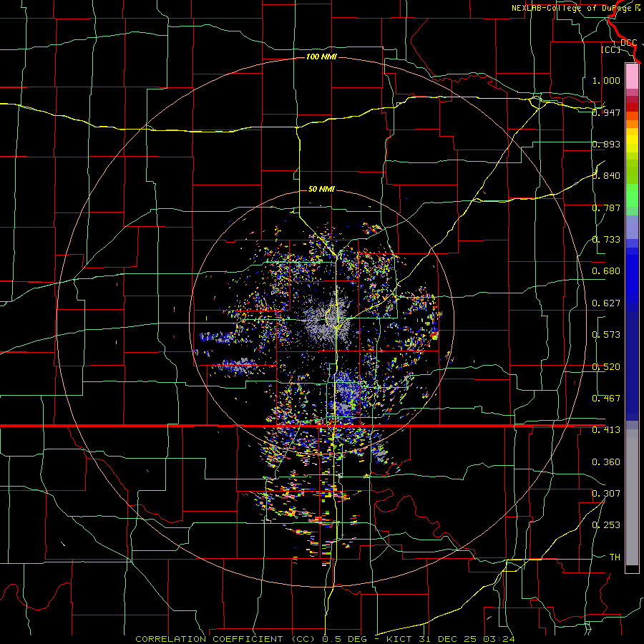Click the TH threshold legend label

point(615,557)
